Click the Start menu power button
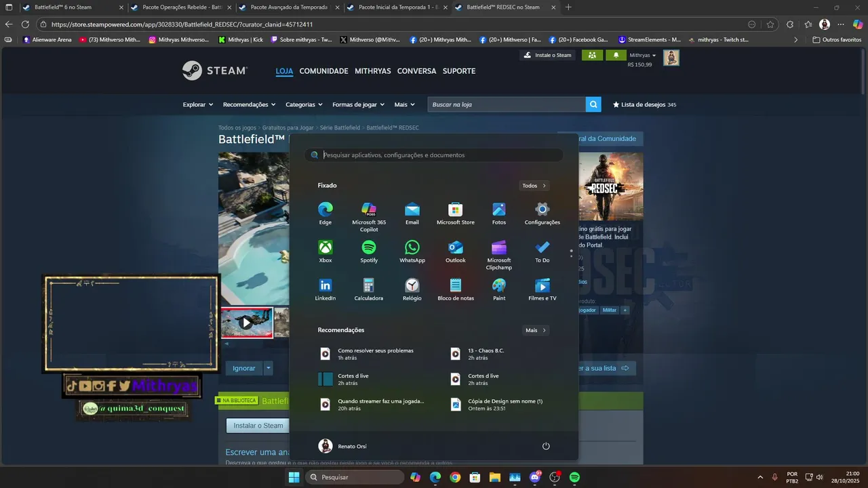Image resolution: width=868 pixels, height=488 pixels. (x=546, y=446)
